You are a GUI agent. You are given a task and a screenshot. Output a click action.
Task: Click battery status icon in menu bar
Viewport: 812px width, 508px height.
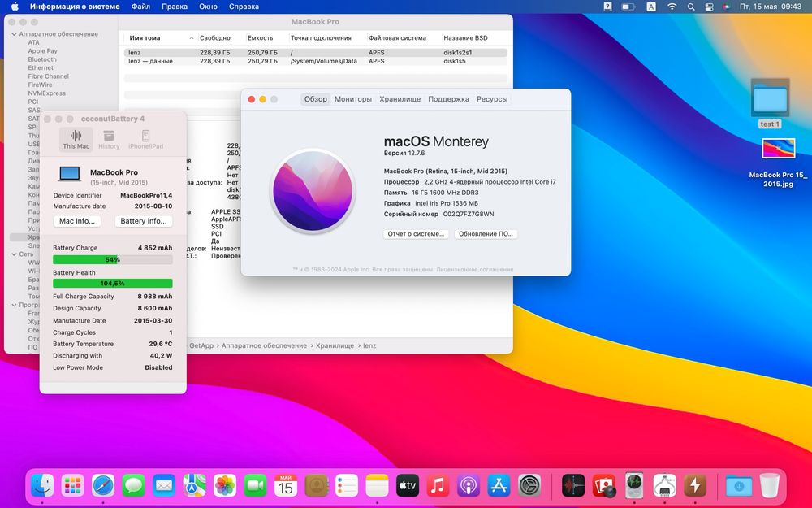coord(628,7)
